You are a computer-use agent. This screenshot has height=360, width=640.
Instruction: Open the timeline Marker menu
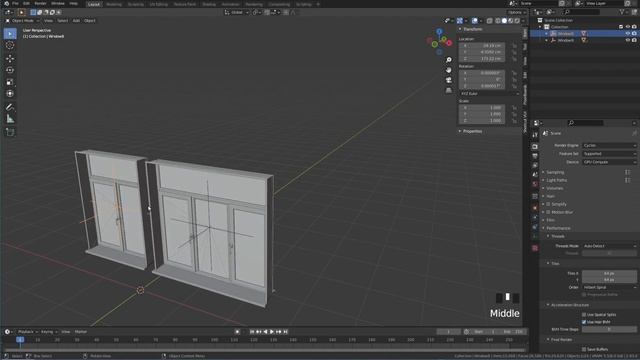pos(81,332)
